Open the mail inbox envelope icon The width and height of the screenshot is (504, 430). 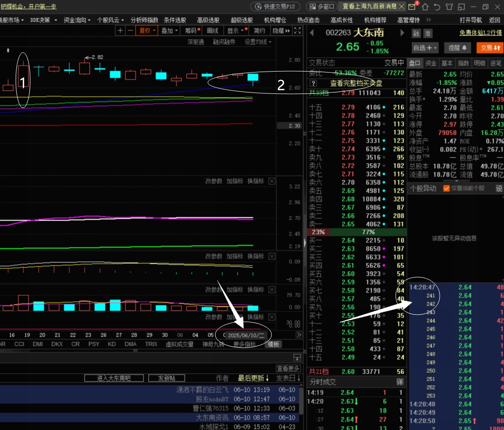[x=412, y=7]
